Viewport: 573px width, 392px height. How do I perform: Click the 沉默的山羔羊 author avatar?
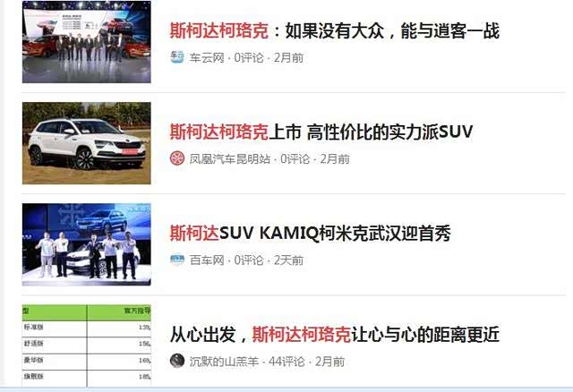click(177, 361)
